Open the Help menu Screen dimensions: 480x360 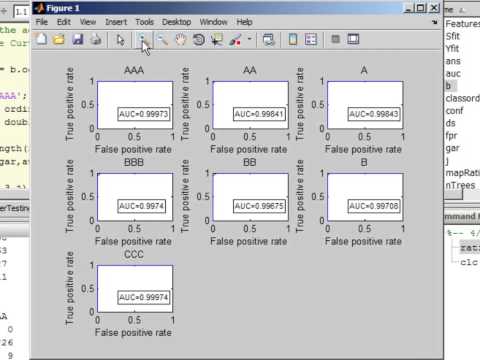[244, 22]
